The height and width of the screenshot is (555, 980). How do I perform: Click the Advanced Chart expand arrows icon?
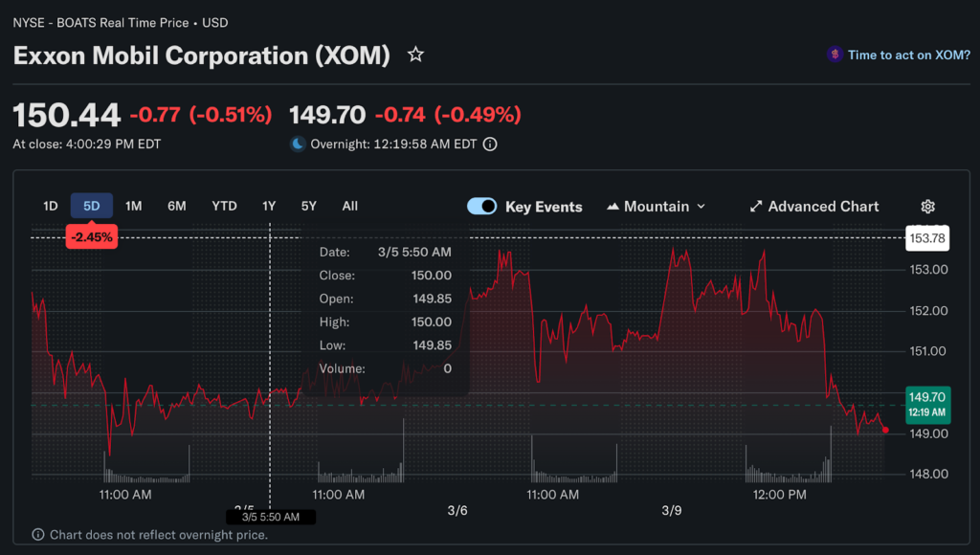click(756, 207)
